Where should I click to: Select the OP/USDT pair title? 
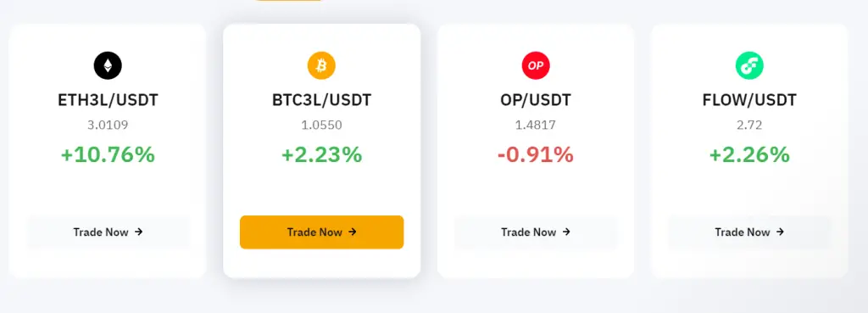tap(536, 100)
